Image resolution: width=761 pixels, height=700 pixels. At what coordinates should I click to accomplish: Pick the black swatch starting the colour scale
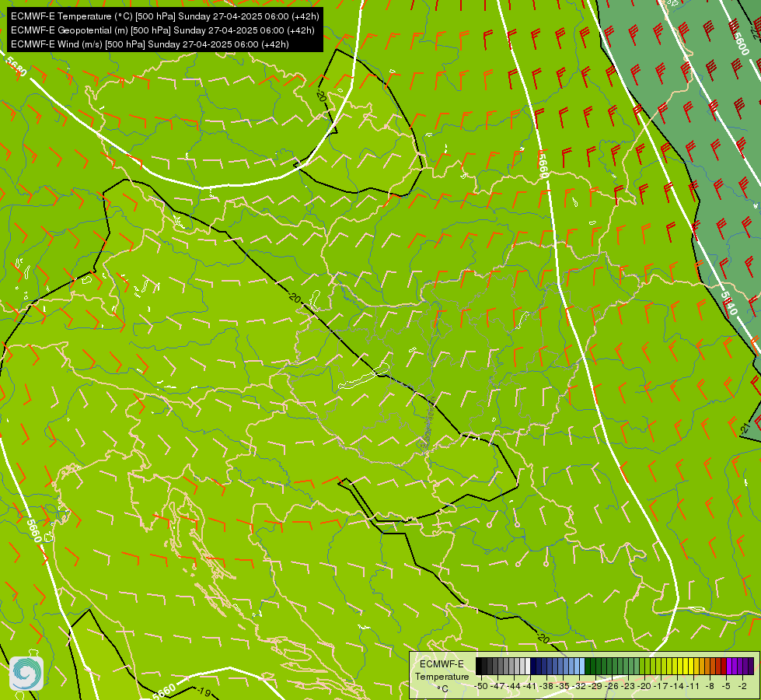[x=479, y=666]
